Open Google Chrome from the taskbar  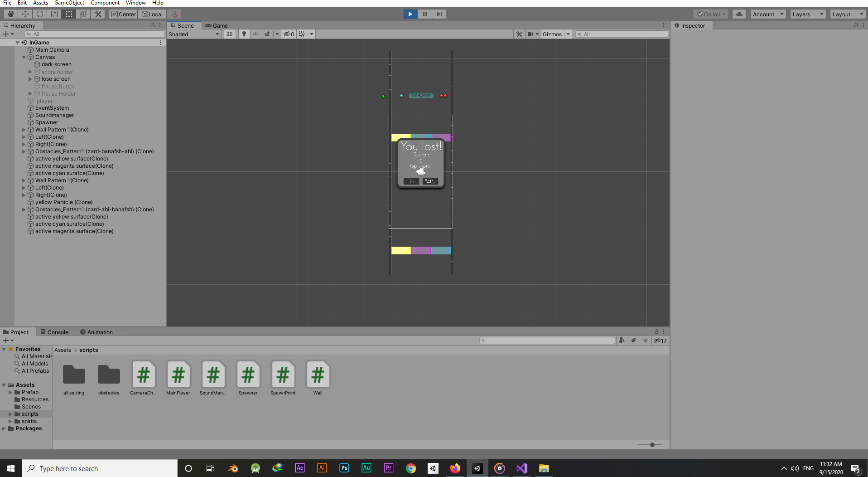point(410,468)
